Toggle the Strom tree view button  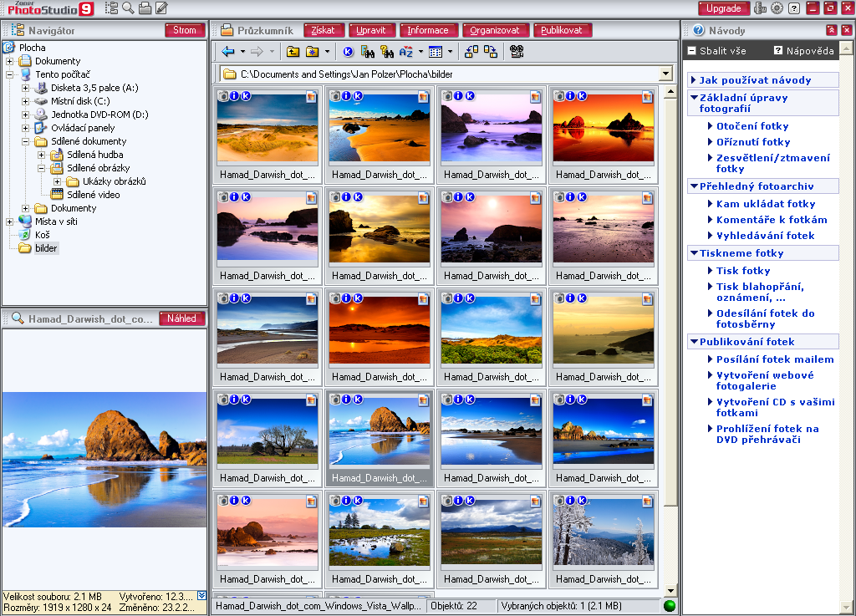(185, 31)
